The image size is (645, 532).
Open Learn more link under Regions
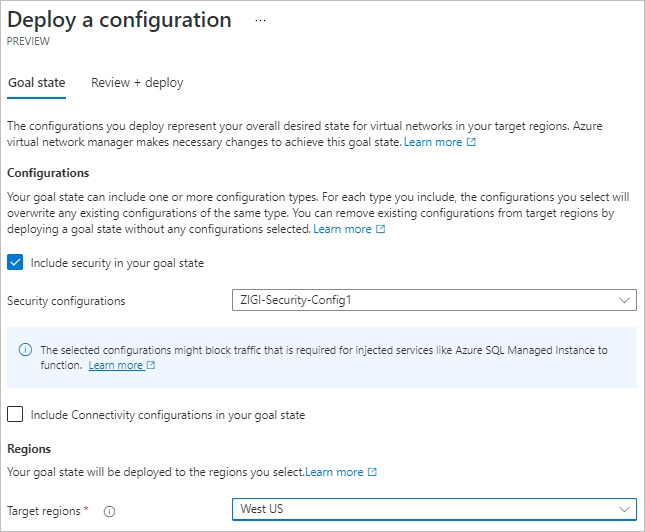(334, 472)
